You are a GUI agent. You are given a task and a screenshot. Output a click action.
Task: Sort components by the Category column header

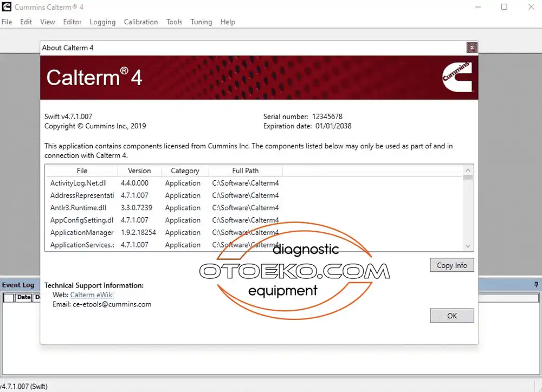coord(185,171)
